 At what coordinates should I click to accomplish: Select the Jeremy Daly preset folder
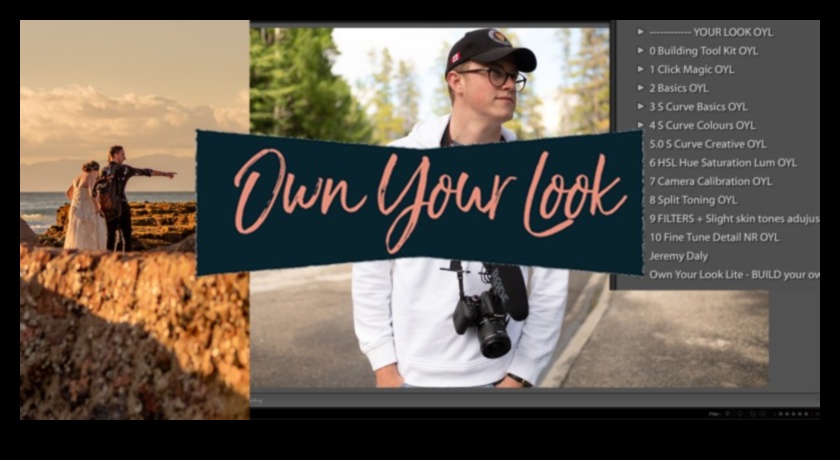click(x=678, y=256)
